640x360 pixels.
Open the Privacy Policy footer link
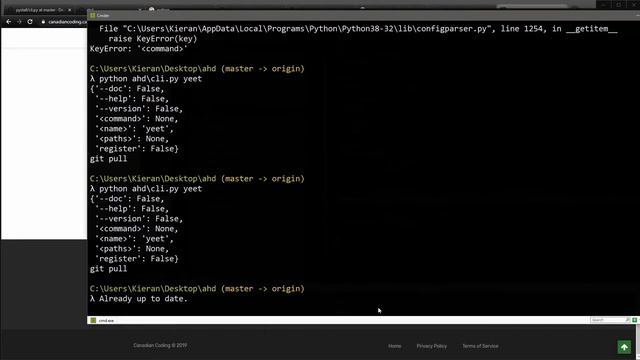coord(431,346)
